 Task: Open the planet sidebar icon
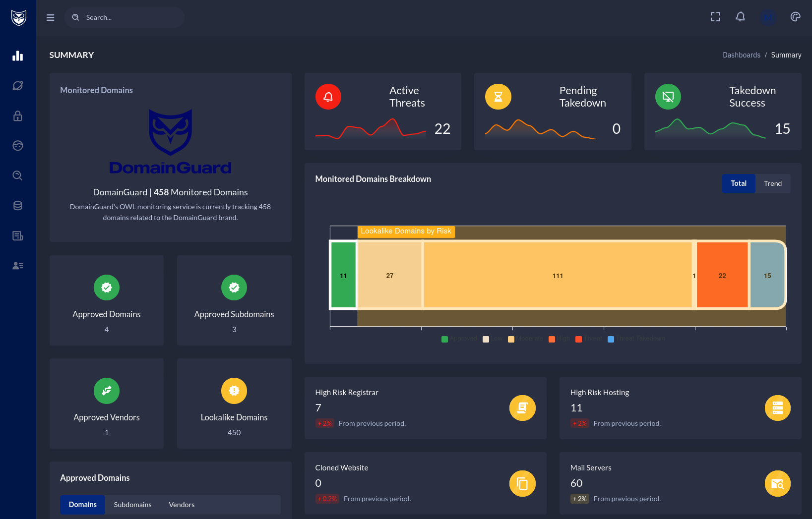click(18, 86)
